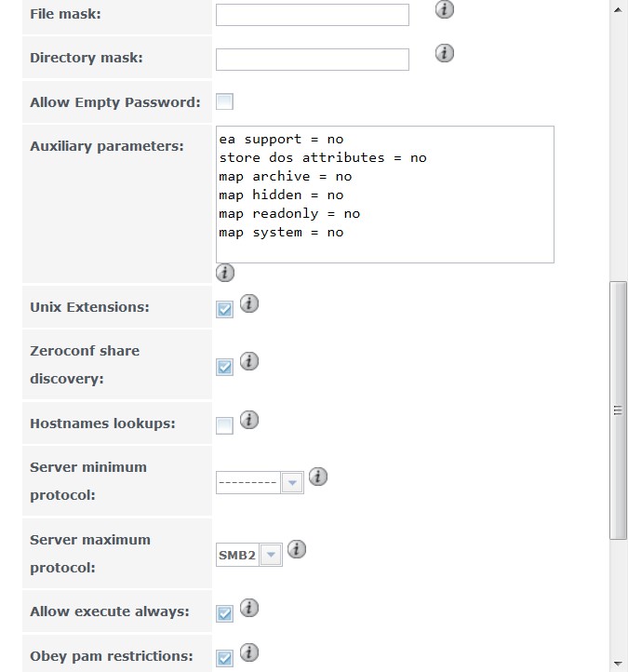Focus the Directory mask input field
Viewport: 628px width, 672px height.
pyautogui.click(x=313, y=60)
